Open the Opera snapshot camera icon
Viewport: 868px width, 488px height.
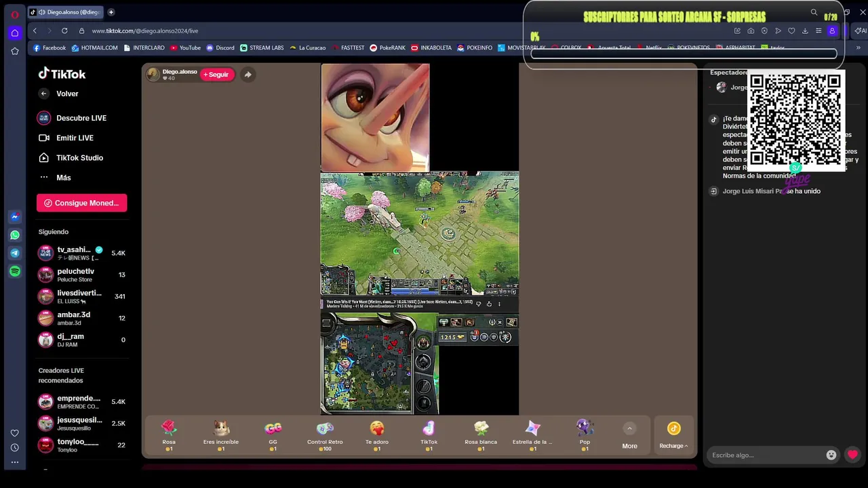751,30
